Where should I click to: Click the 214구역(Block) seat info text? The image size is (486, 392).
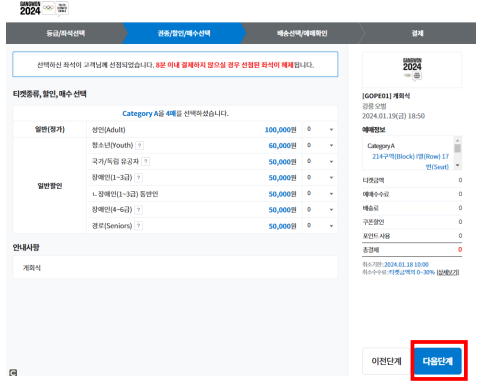(411, 161)
